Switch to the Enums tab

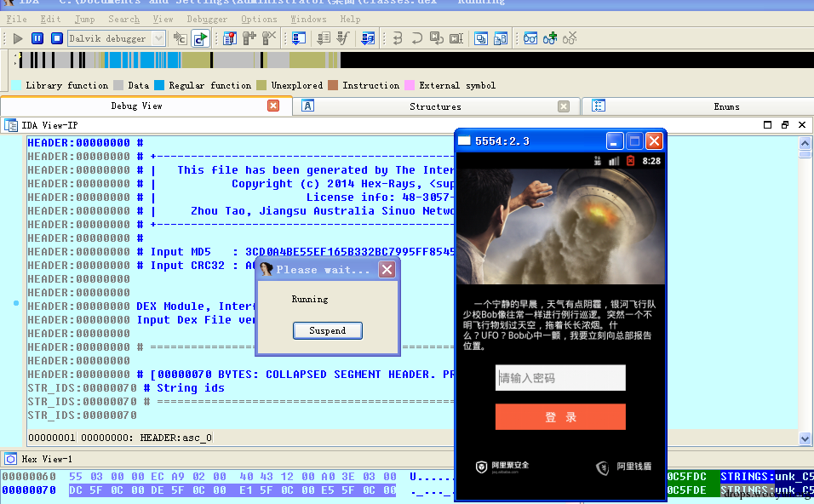coord(726,106)
